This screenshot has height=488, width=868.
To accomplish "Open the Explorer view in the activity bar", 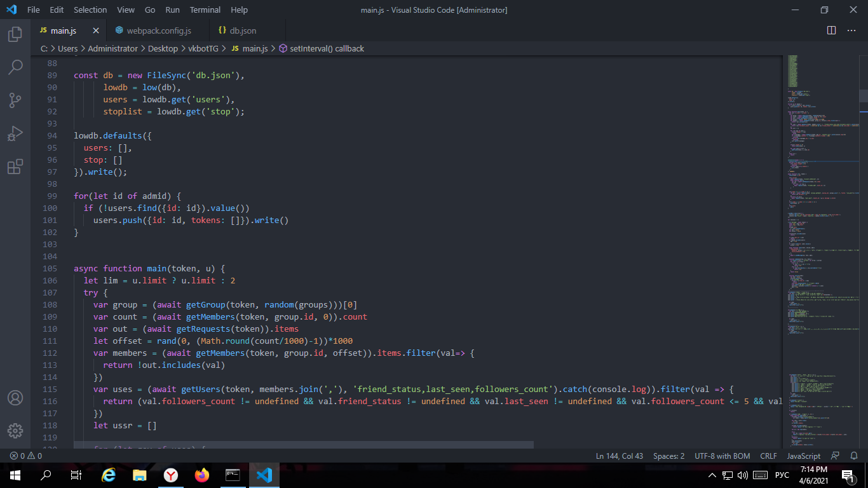I will click(15, 34).
